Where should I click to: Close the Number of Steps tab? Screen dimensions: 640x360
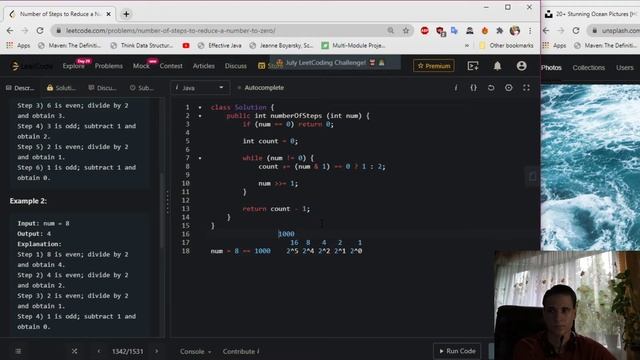[109, 14]
